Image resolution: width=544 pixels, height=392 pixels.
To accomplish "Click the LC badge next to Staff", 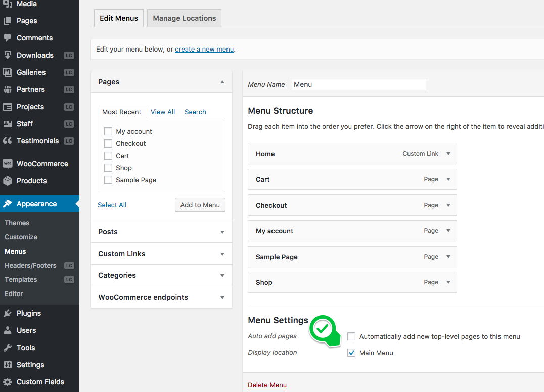I will tap(69, 124).
